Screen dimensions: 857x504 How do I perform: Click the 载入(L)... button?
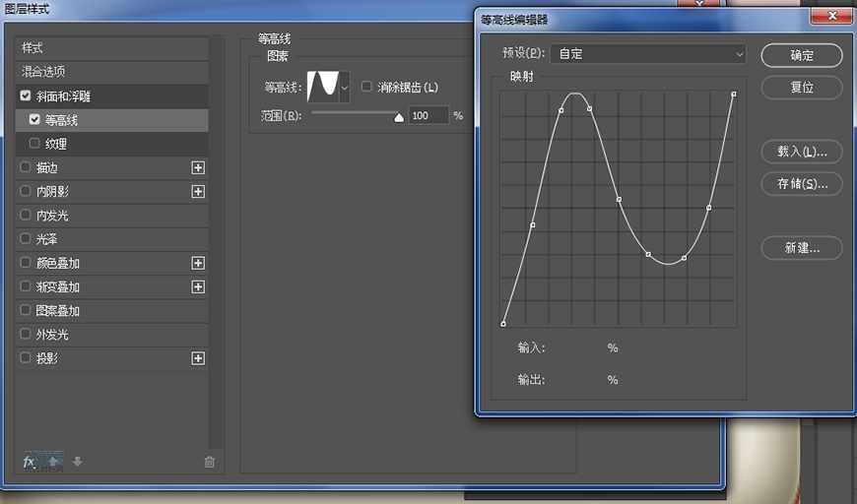802,152
